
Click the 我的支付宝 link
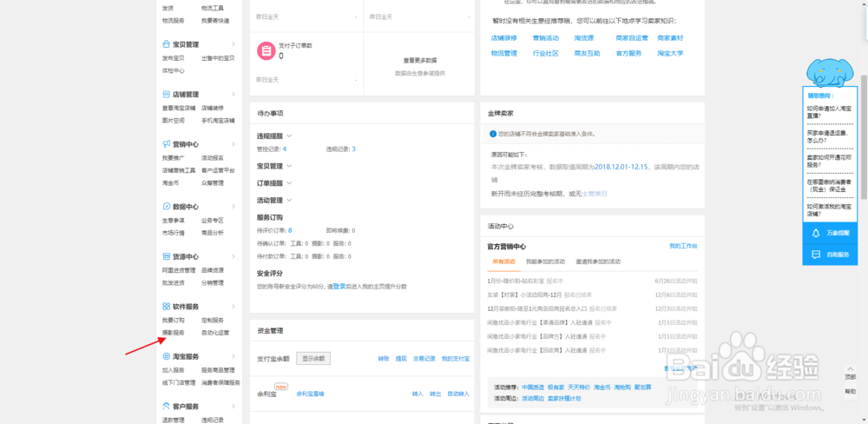[x=456, y=359]
